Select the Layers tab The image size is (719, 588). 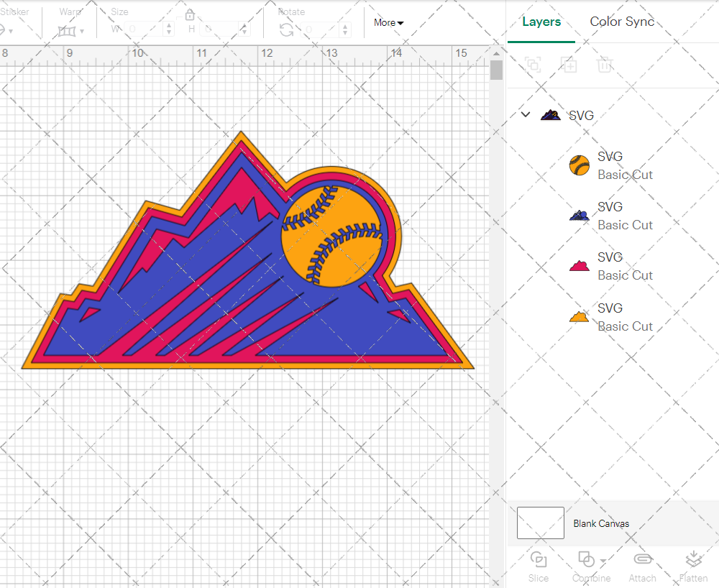tap(541, 22)
